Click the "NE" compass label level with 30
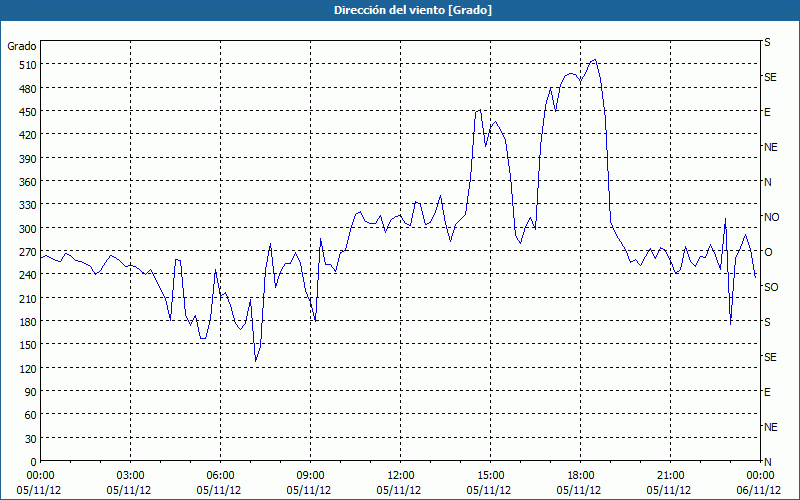 click(771, 427)
